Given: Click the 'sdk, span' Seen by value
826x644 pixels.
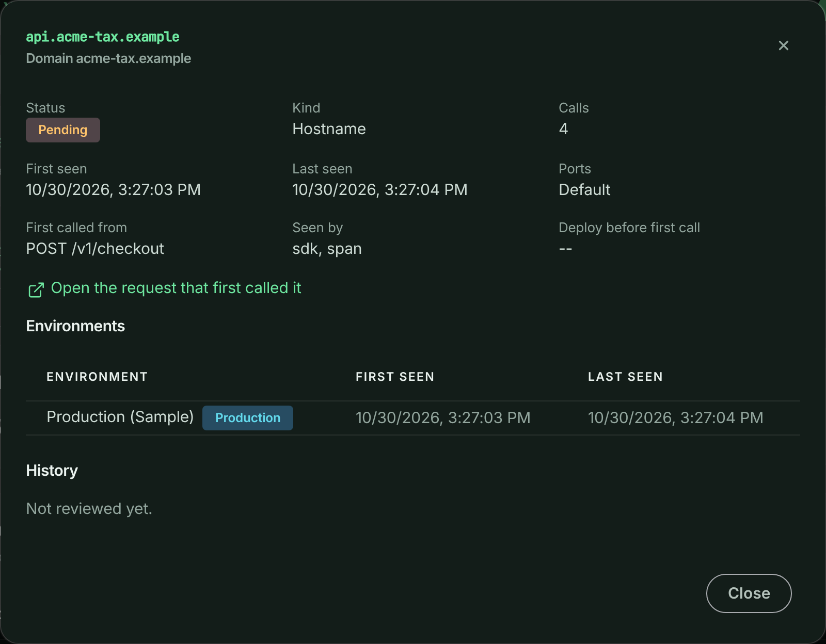Looking at the screenshot, I should (327, 249).
